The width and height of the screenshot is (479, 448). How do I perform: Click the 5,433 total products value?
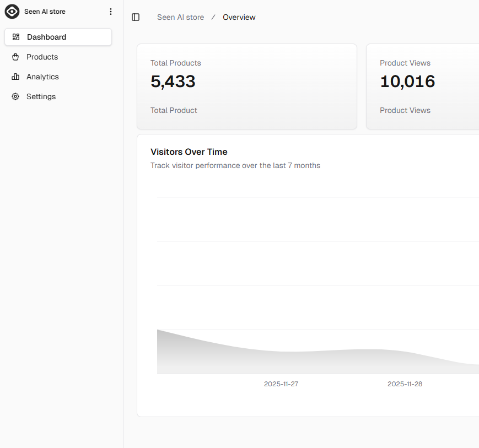173,82
